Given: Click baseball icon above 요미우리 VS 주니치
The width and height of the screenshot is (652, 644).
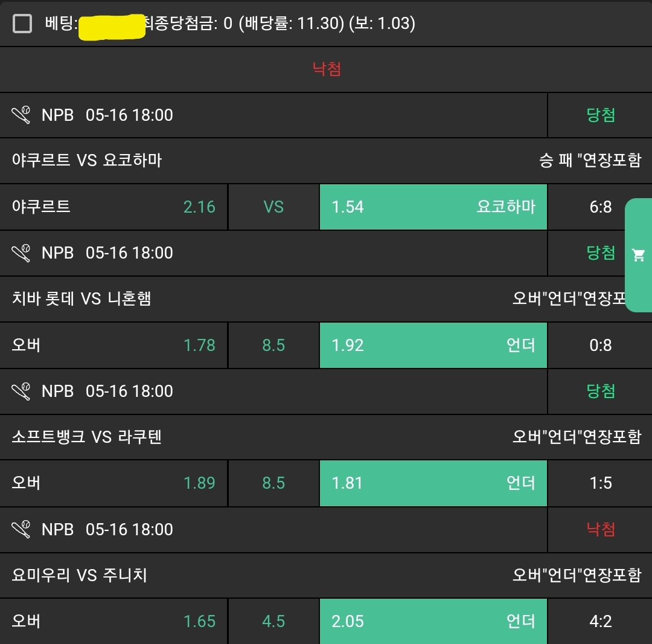Looking at the screenshot, I should tap(21, 529).
